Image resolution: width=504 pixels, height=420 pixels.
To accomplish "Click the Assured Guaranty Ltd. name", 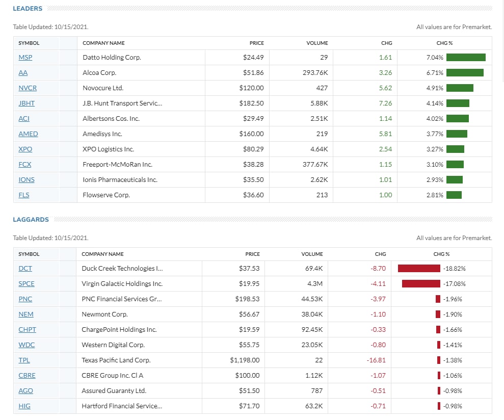I will [x=114, y=390].
